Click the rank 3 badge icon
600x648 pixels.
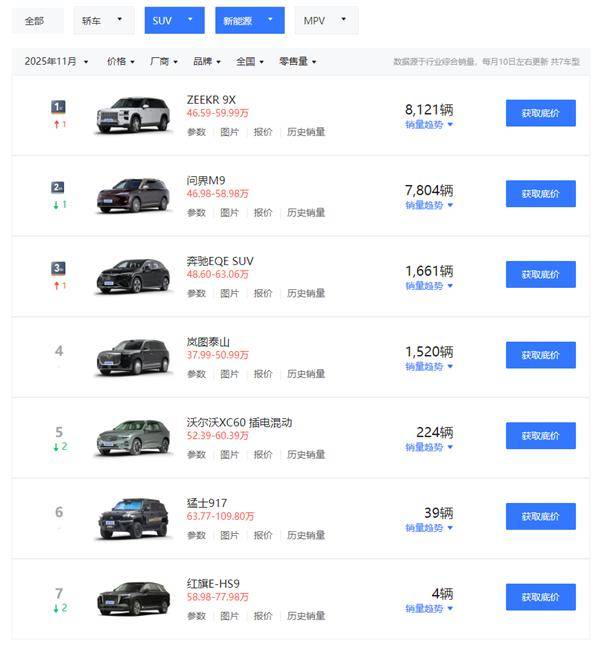tap(58, 268)
